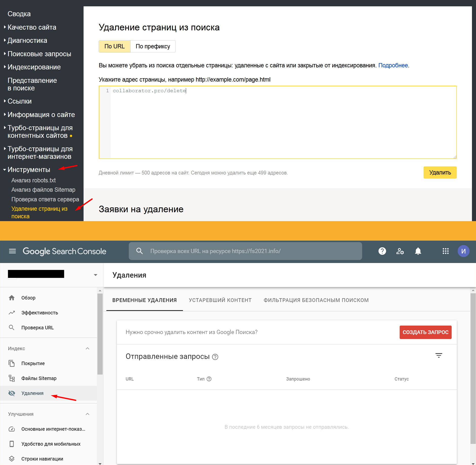Click help icon next to Тип column

click(209, 379)
